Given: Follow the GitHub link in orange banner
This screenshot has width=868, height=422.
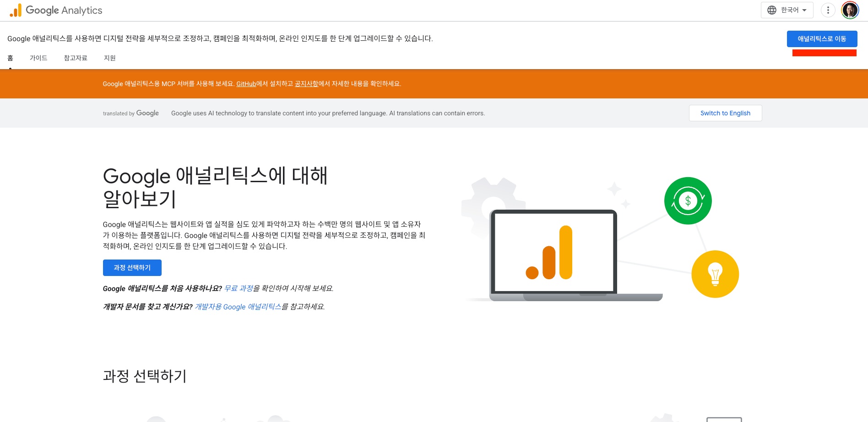Looking at the screenshot, I should [246, 84].
